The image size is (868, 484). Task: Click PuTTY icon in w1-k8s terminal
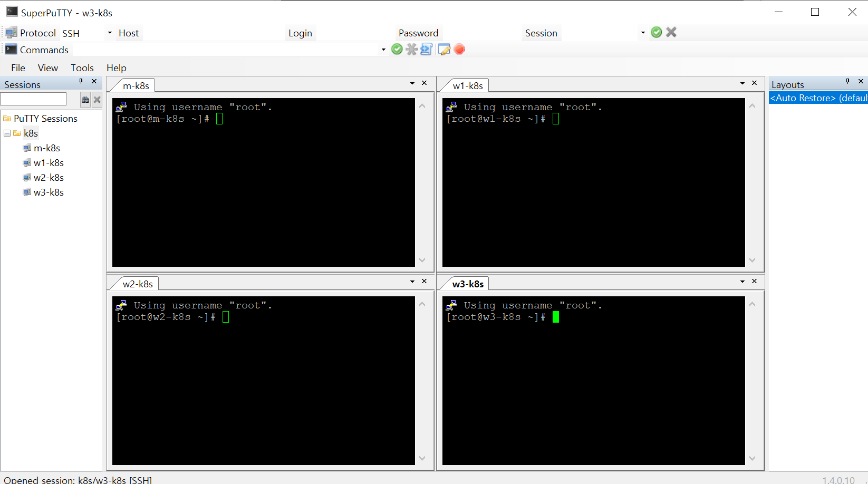pos(451,107)
